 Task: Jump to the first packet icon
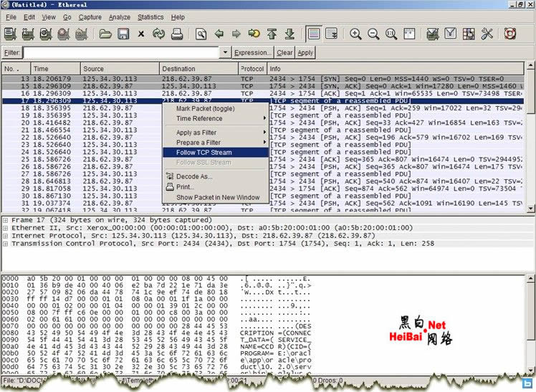[x=272, y=34]
